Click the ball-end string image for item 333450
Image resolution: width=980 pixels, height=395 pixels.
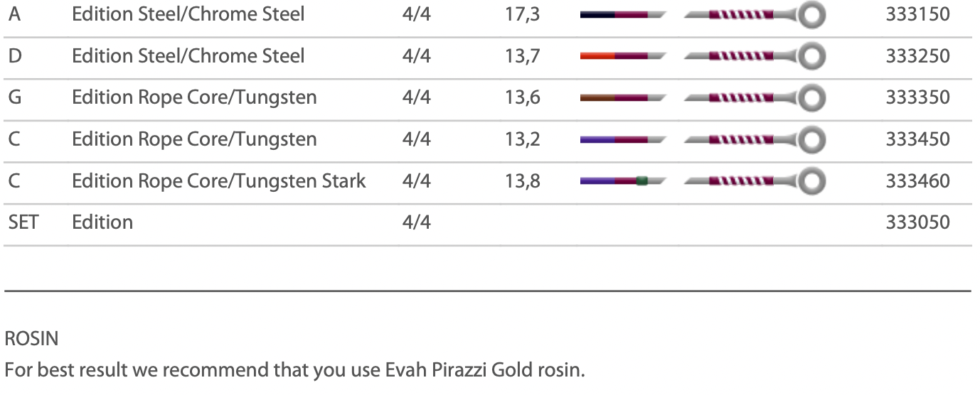point(755,139)
